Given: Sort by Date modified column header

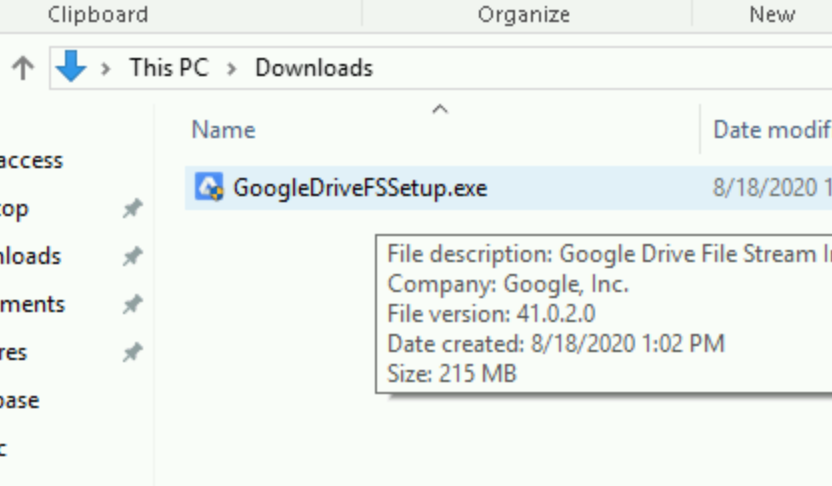Looking at the screenshot, I should click(x=772, y=130).
